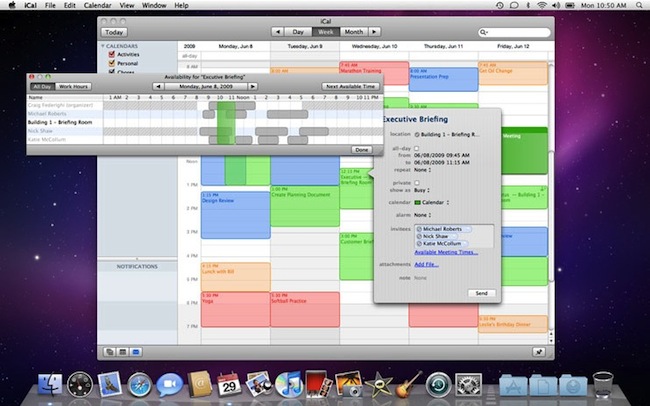Image resolution: width=650 pixels, height=406 pixels.
Task: Open the View menu
Action: click(126, 5)
